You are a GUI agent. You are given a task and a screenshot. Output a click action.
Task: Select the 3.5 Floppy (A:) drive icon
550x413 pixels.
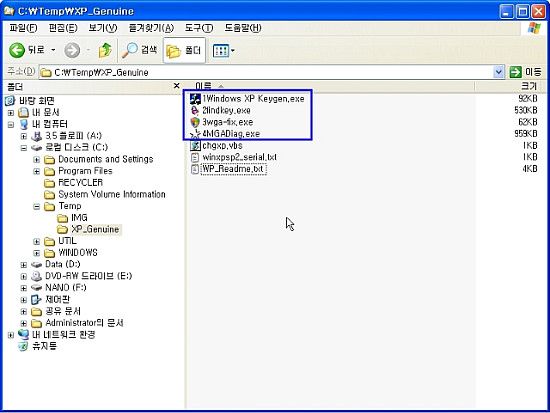pos(36,136)
